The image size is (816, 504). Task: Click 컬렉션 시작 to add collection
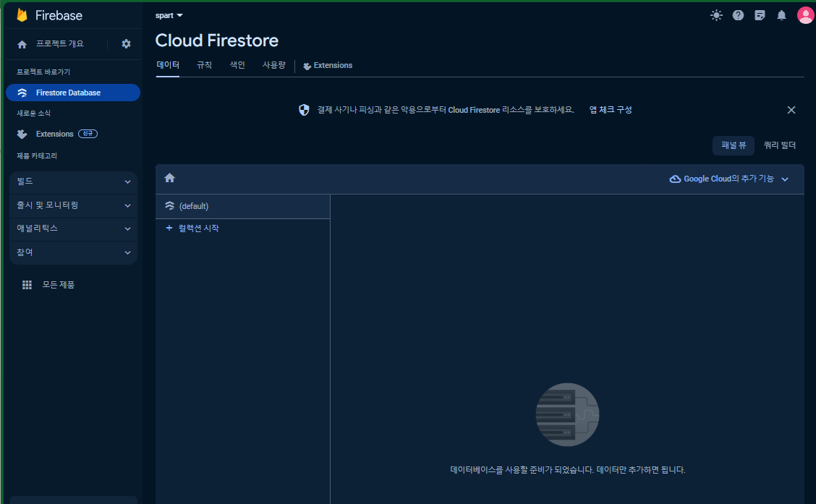[x=199, y=228]
